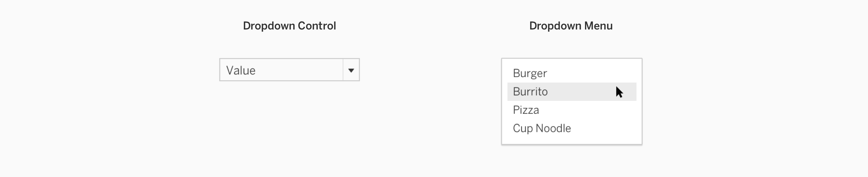Pick Pizza in the dropdown list
Screen dimensions: 868x177
click(x=526, y=110)
